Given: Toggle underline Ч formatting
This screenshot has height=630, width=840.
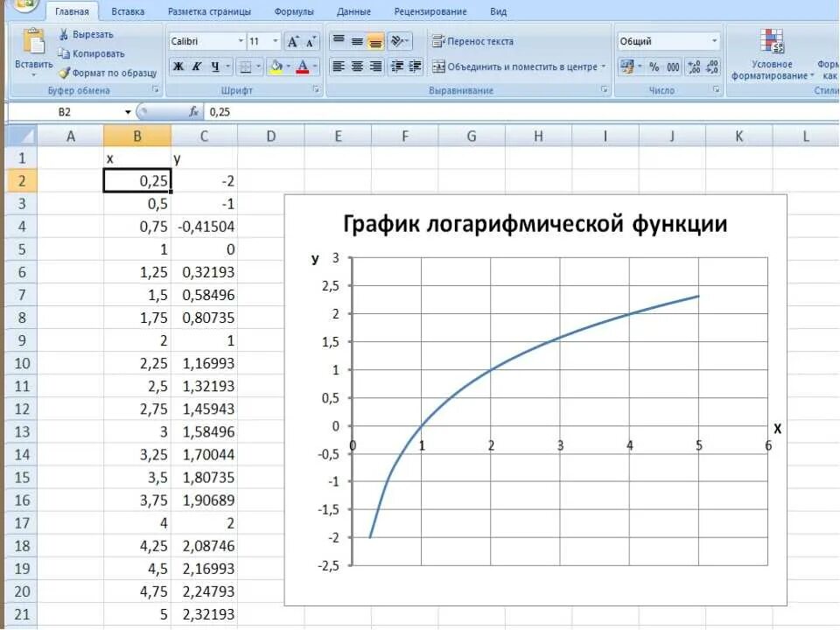Looking at the screenshot, I should coord(215,66).
